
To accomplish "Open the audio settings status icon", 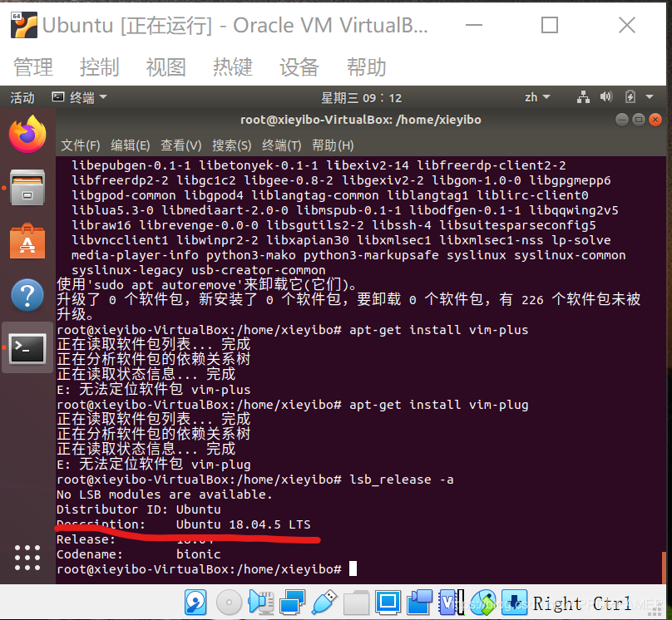I will tap(260, 602).
